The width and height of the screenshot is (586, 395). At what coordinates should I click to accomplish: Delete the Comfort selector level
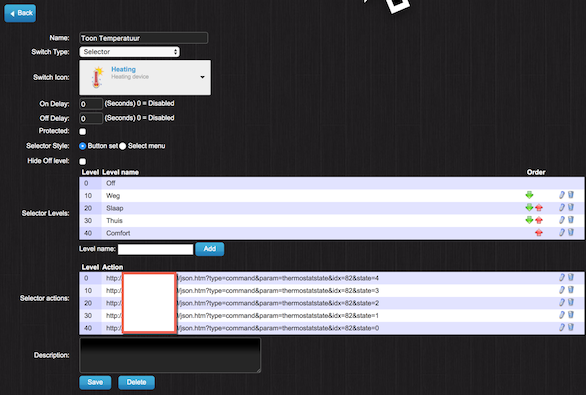coord(571,232)
